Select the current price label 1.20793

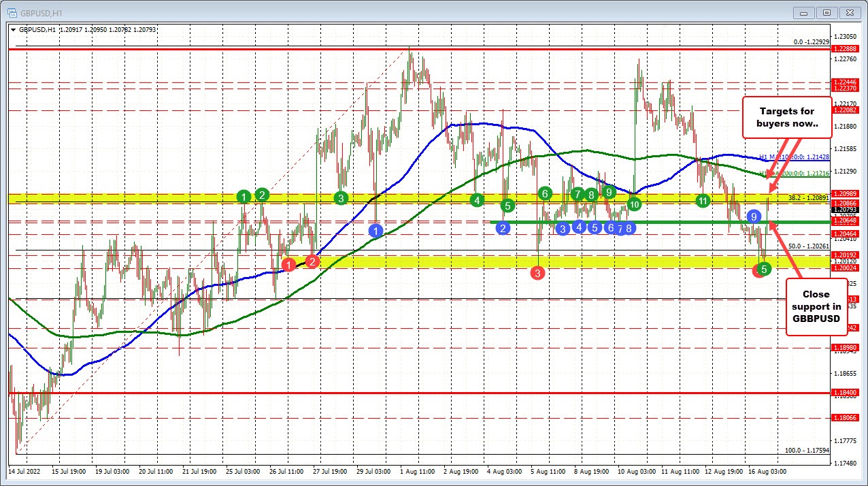tap(144, 29)
